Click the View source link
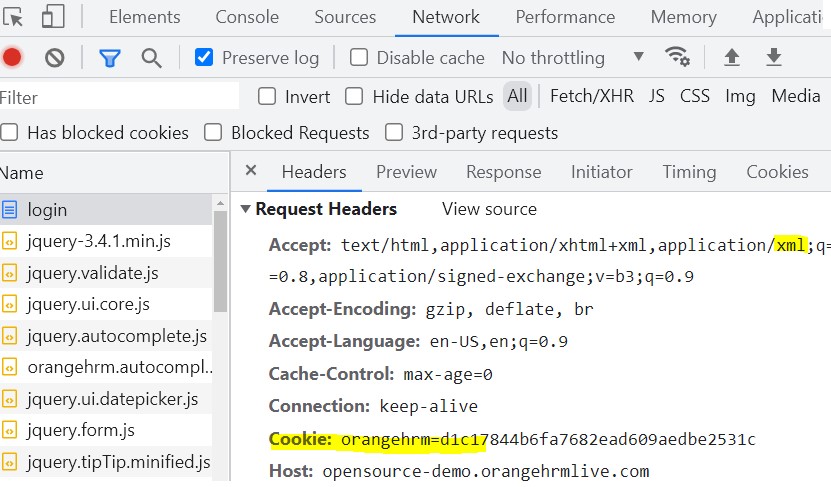 [489, 209]
